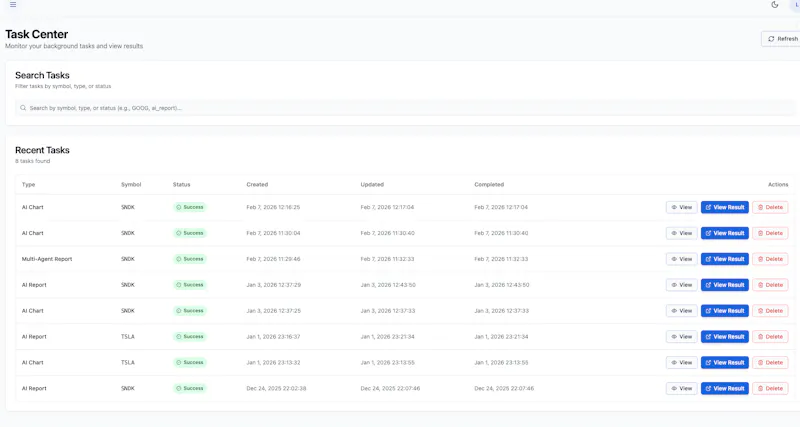Open View Result for TSLA AI Chart
Screen dimensions: 800x427
pyautogui.click(x=724, y=363)
